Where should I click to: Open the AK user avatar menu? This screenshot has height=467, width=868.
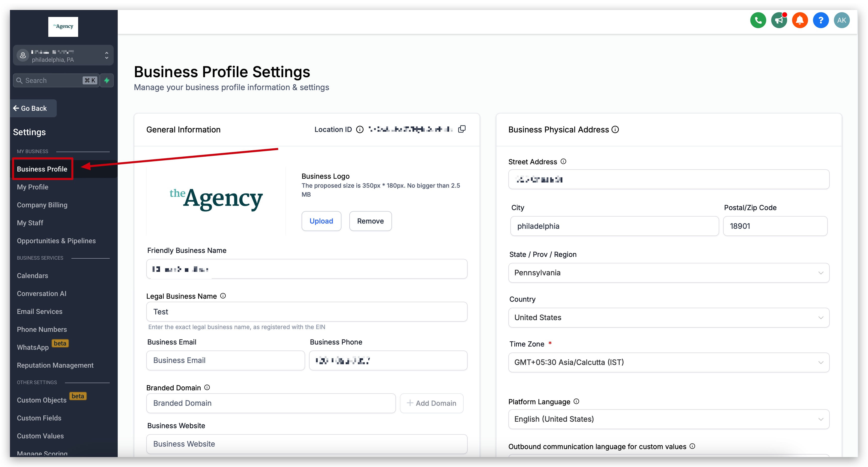coord(841,20)
